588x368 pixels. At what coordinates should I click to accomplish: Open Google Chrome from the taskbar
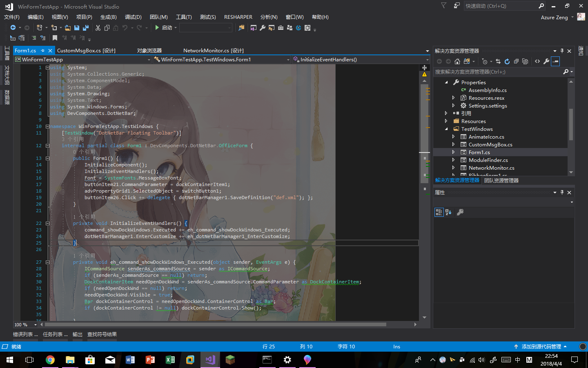tap(50, 360)
